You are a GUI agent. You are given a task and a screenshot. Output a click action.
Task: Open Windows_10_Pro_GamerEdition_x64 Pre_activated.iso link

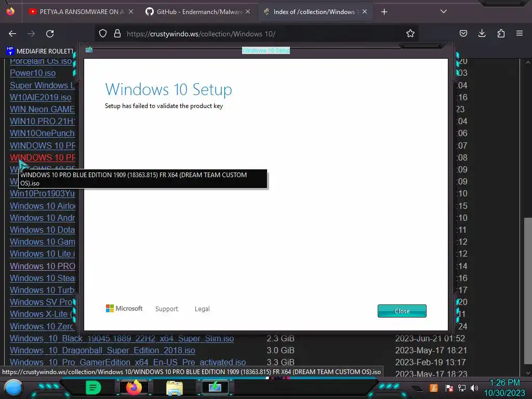pos(128,362)
